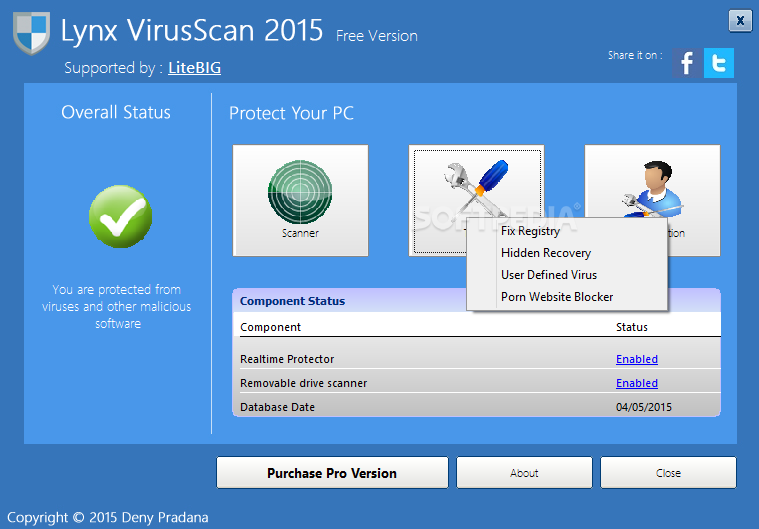Click the Removable drive scanner label
The image size is (759, 529).
tap(304, 383)
